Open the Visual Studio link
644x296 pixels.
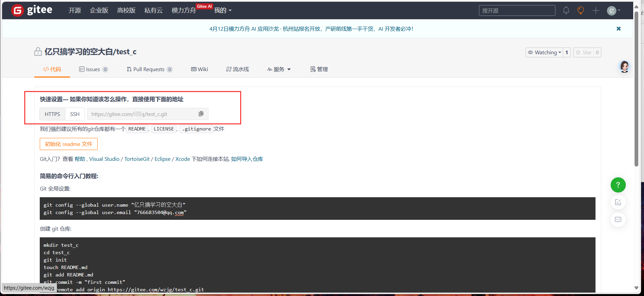[104, 159]
